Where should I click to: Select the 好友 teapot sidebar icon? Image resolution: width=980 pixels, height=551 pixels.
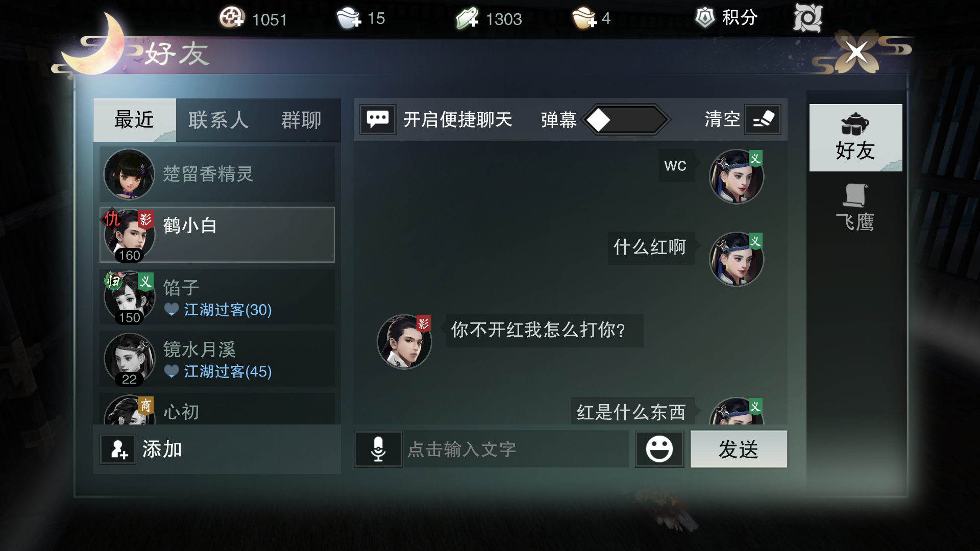[x=855, y=138]
